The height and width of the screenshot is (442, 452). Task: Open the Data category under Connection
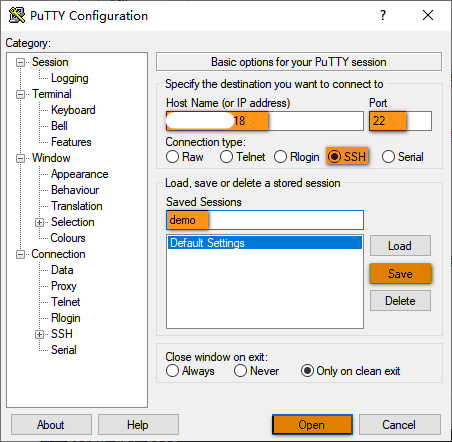(x=62, y=270)
